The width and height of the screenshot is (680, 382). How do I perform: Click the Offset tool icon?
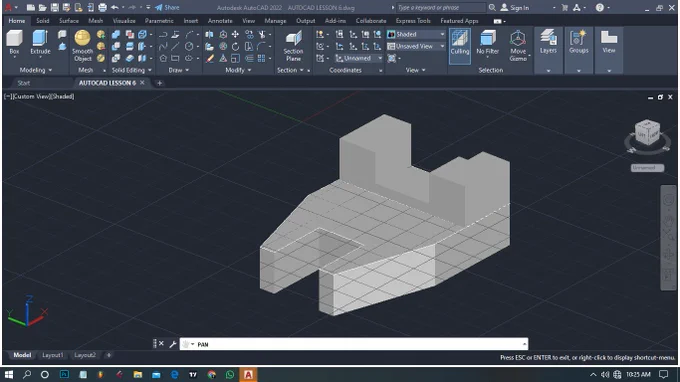pos(249,58)
